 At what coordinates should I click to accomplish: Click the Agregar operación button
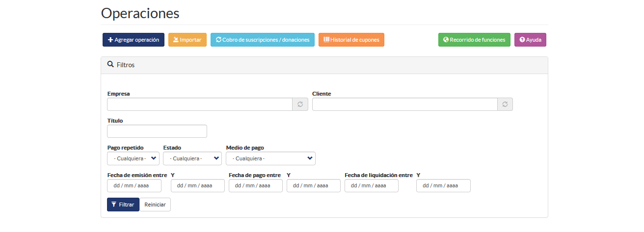134,40
